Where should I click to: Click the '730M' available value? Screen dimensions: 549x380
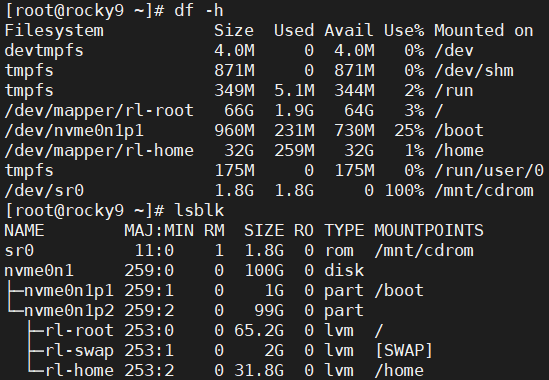tap(354, 130)
